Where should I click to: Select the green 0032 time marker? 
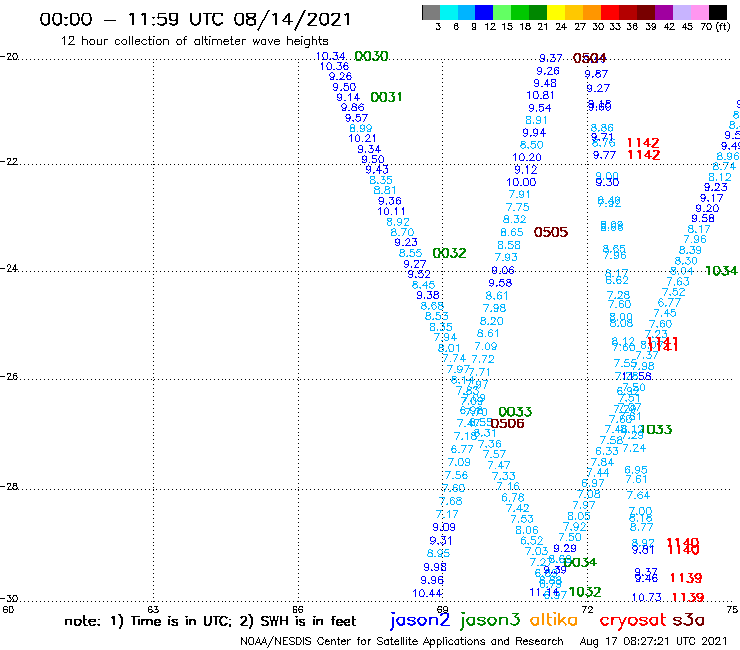[x=449, y=253]
